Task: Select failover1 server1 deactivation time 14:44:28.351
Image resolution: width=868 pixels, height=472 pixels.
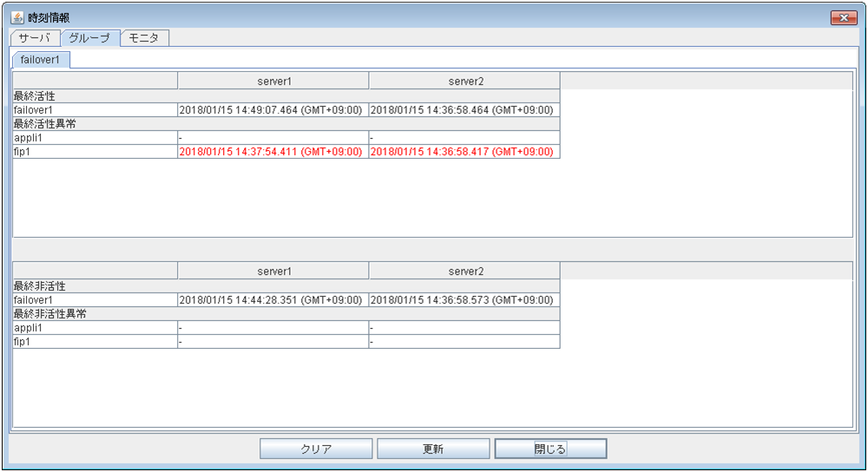Action: click(270, 300)
